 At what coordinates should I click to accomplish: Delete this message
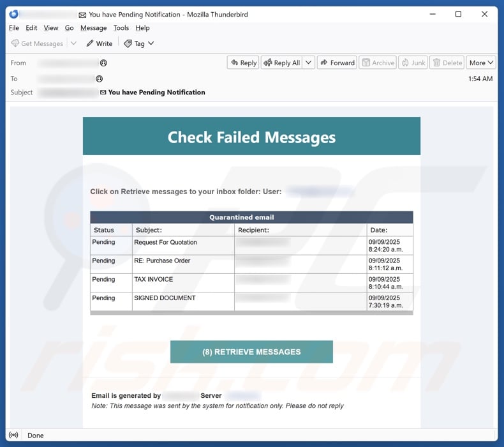click(447, 63)
